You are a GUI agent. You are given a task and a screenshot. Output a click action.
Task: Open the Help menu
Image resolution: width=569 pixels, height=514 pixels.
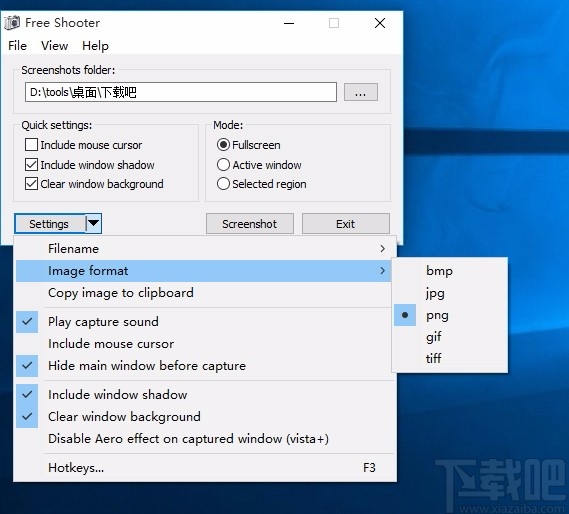coord(95,46)
